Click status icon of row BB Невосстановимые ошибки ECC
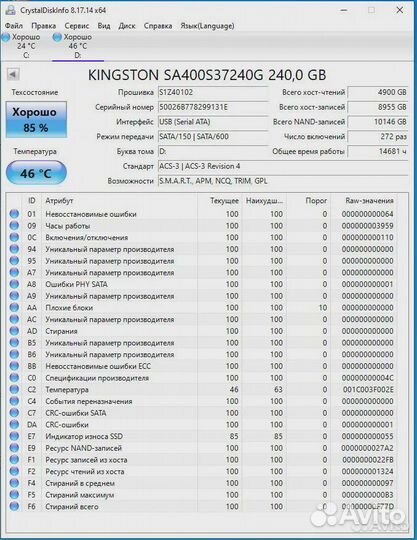Screen dimensions: 417x540 coord(14,366)
